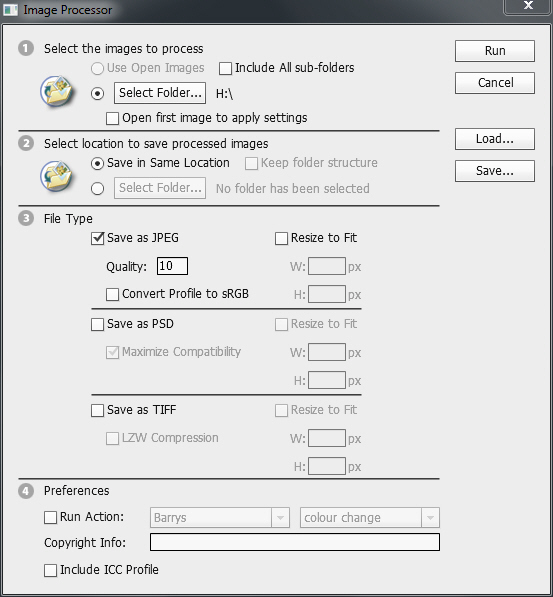The height and width of the screenshot is (597, 553).
Task: Open the Barrys action set dropdown
Action: click(220, 517)
